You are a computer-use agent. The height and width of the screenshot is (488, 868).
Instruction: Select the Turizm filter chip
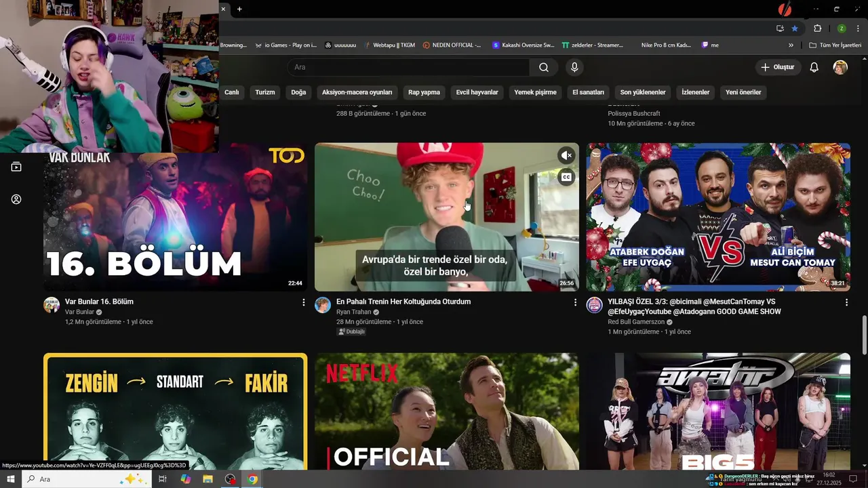point(265,92)
